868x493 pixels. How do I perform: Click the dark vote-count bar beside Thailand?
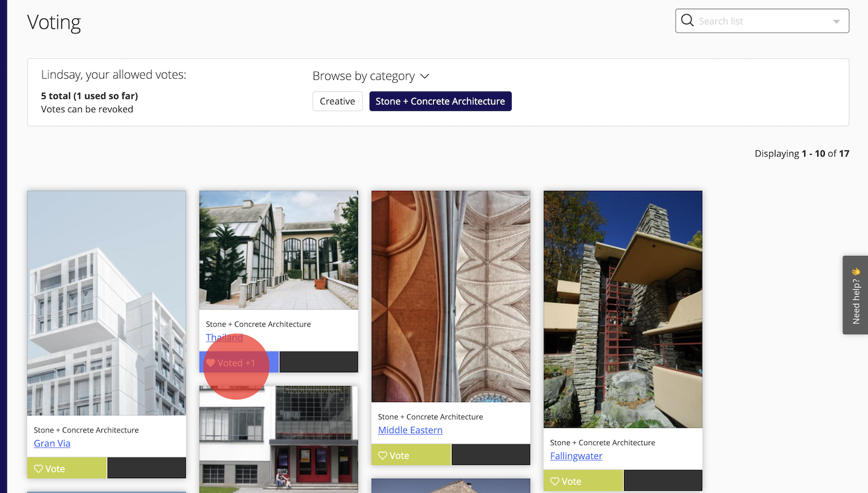pos(318,362)
